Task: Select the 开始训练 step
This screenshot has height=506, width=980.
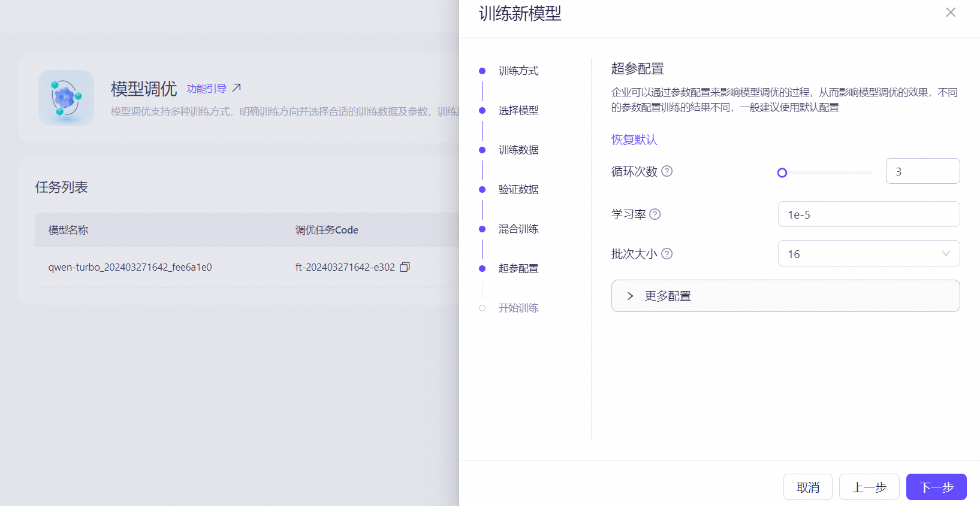Action: [518, 308]
